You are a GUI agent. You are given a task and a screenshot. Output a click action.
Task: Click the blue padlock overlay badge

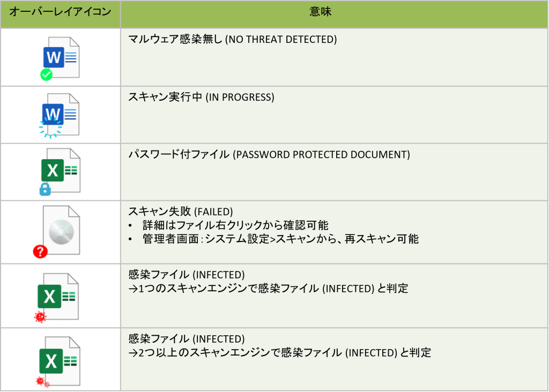[x=45, y=189]
